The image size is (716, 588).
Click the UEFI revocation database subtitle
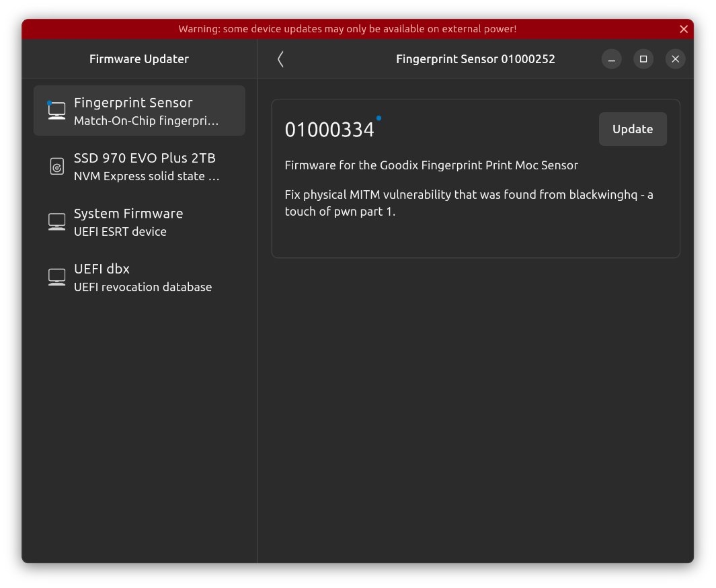point(143,287)
